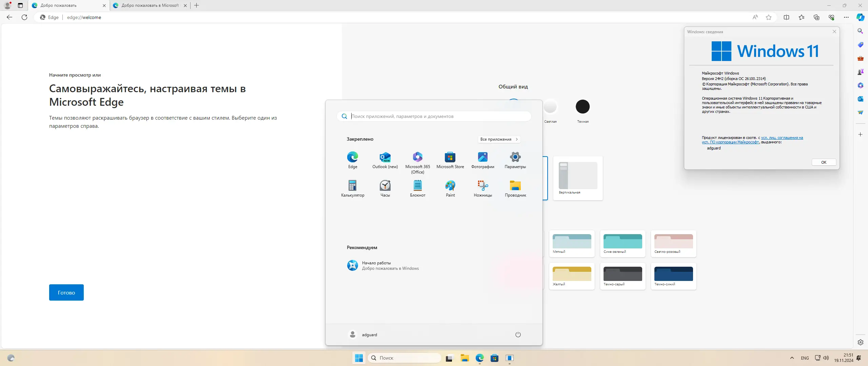Open the Ножницы snipping tool
The image size is (868, 366).
click(x=482, y=188)
